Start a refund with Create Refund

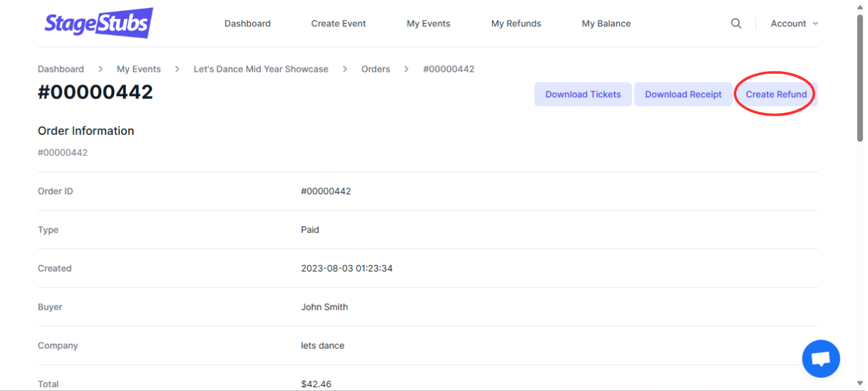click(x=776, y=94)
